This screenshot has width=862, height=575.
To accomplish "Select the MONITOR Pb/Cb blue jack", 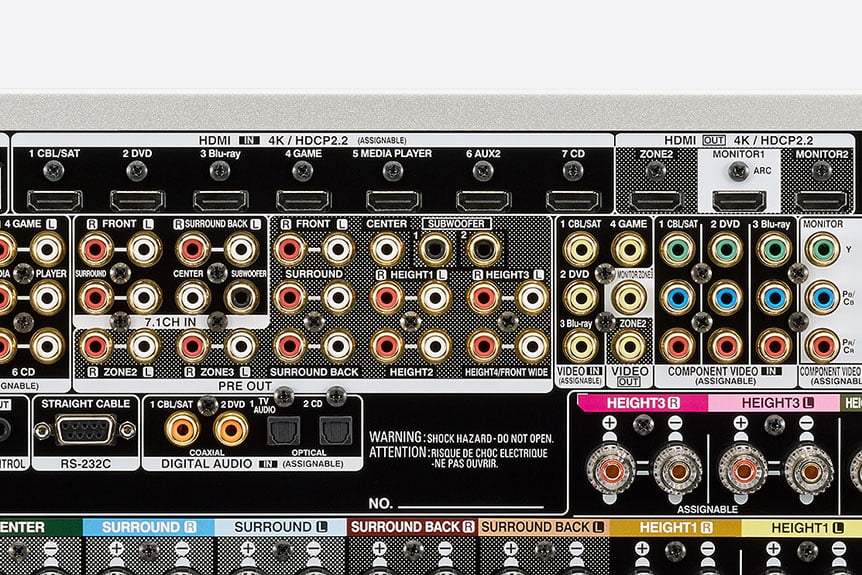I will [x=822, y=297].
